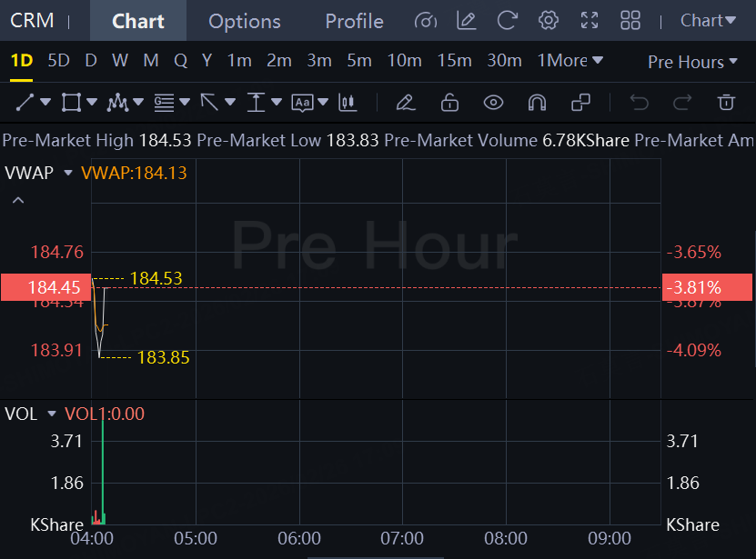Select the Q quarterly timeframe
Viewport: 756px width, 559px height.
pyautogui.click(x=181, y=60)
